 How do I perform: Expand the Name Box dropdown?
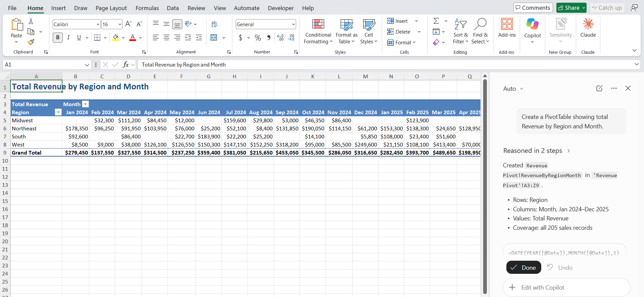[x=87, y=65]
